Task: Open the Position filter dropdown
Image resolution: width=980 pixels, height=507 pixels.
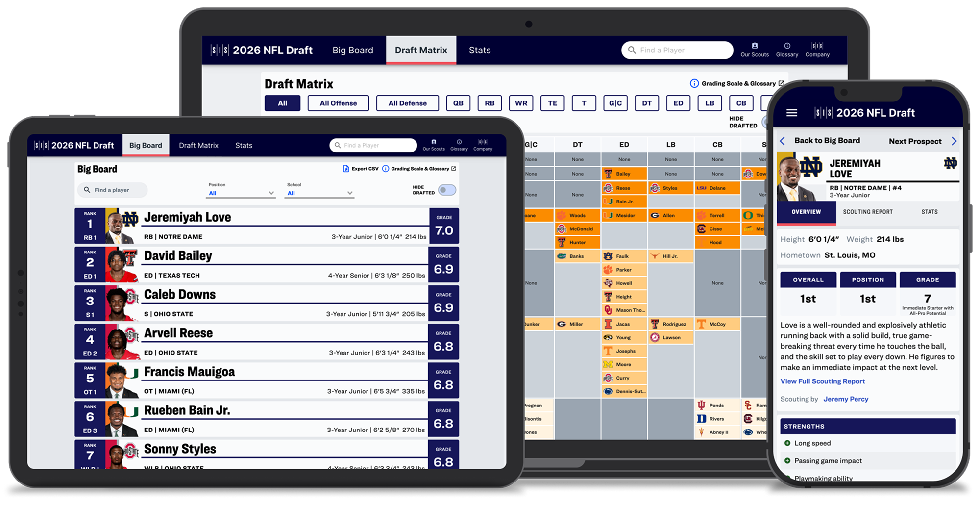Action: pos(241,193)
